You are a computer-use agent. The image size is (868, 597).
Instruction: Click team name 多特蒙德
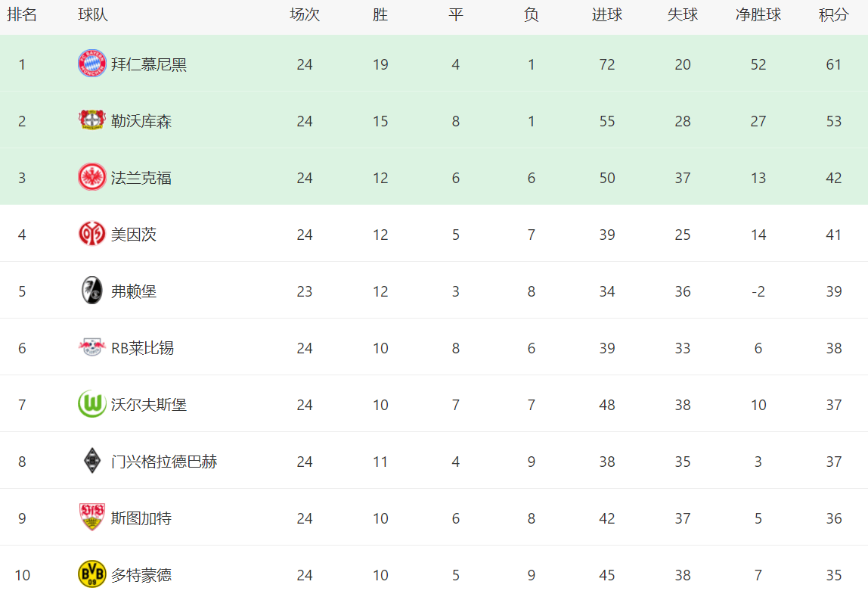pyautogui.click(x=141, y=575)
